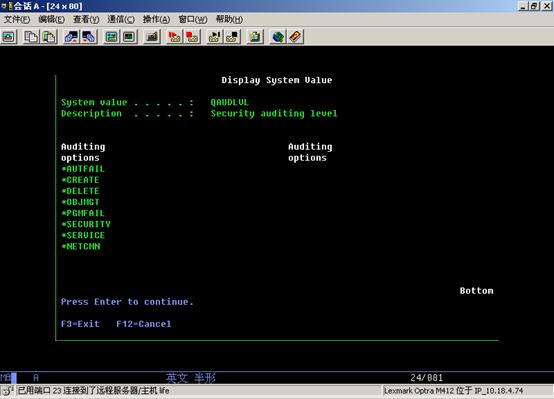Start macro recording with red play icon
554x399 pixels.
(x=175, y=37)
